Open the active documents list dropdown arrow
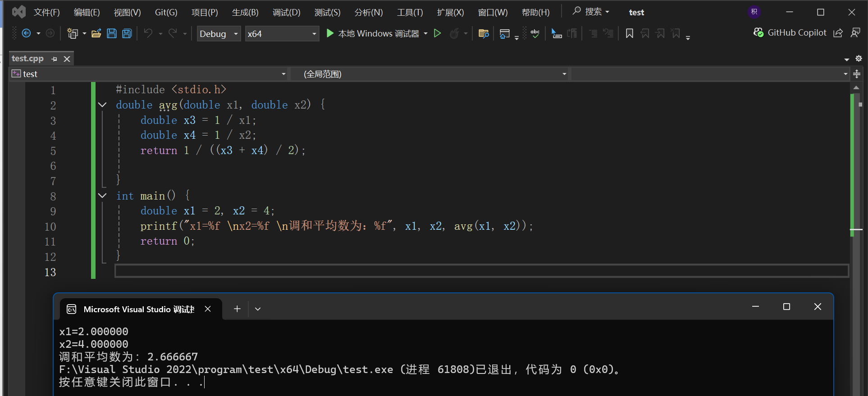 point(847,59)
